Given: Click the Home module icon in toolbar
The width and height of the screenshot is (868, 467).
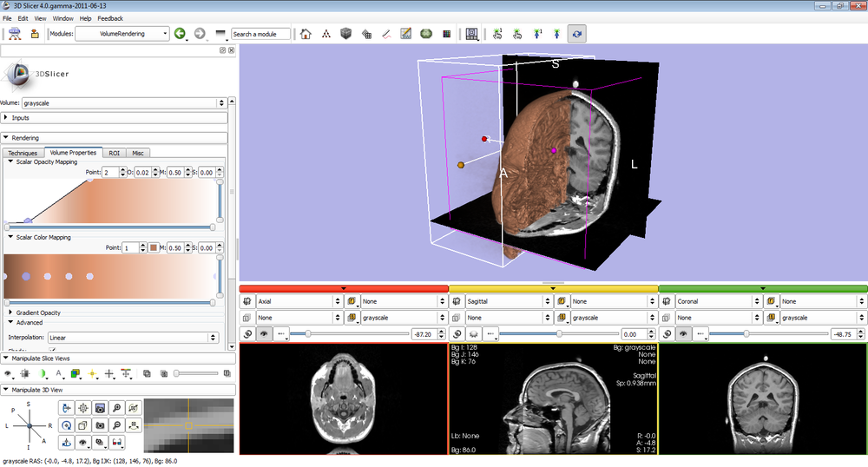Looking at the screenshot, I should click(306, 34).
